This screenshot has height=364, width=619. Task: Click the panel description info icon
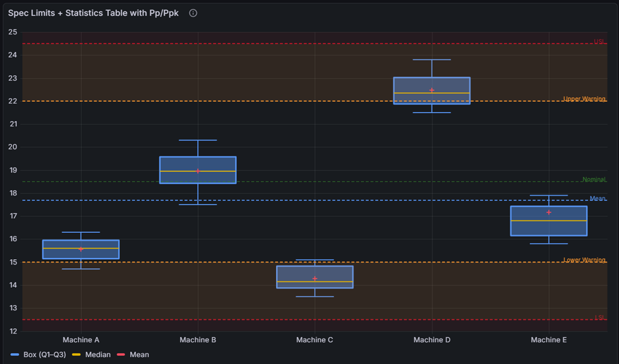[x=193, y=13]
